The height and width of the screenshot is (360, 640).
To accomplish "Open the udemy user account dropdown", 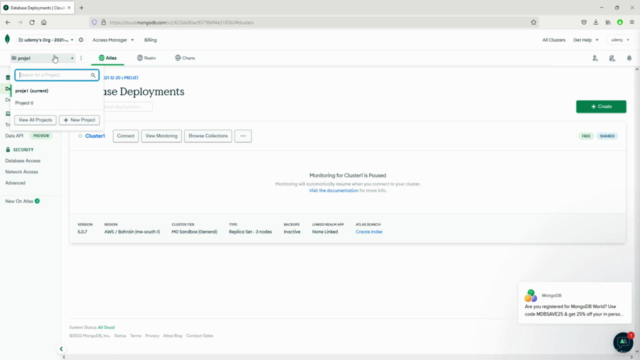I will pyautogui.click(x=620, y=40).
